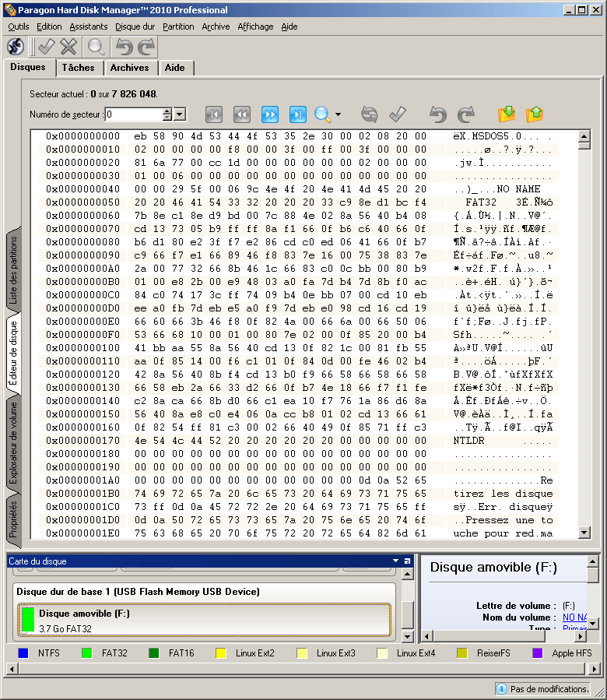This screenshot has height=700, width=607.
Task: Redo operation in main toolbar
Action: pyautogui.click(x=146, y=47)
